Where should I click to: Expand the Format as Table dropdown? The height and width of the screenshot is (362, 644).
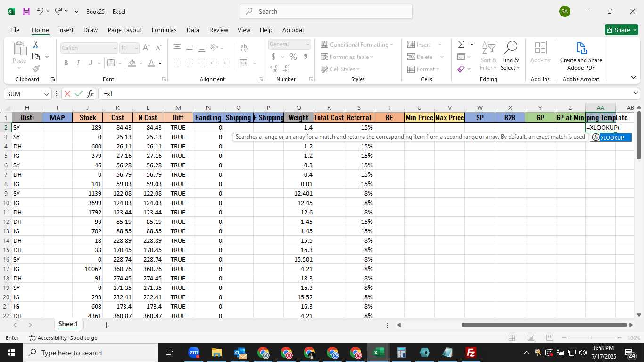click(372, 57)
